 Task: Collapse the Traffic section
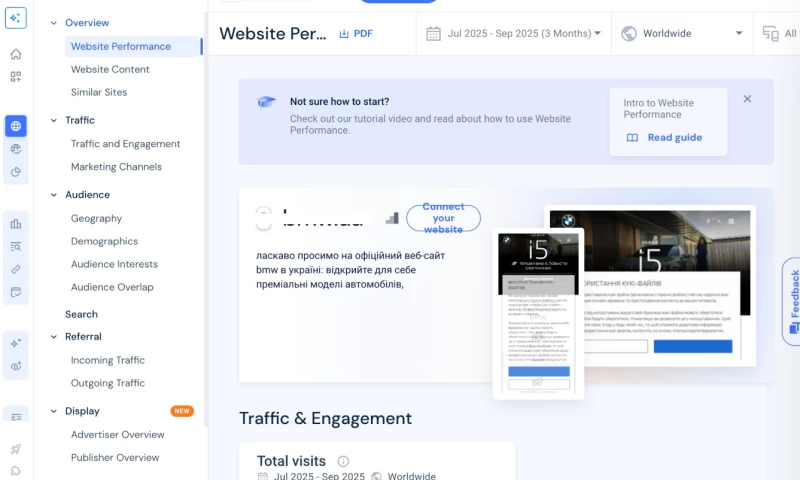[54, 120]
